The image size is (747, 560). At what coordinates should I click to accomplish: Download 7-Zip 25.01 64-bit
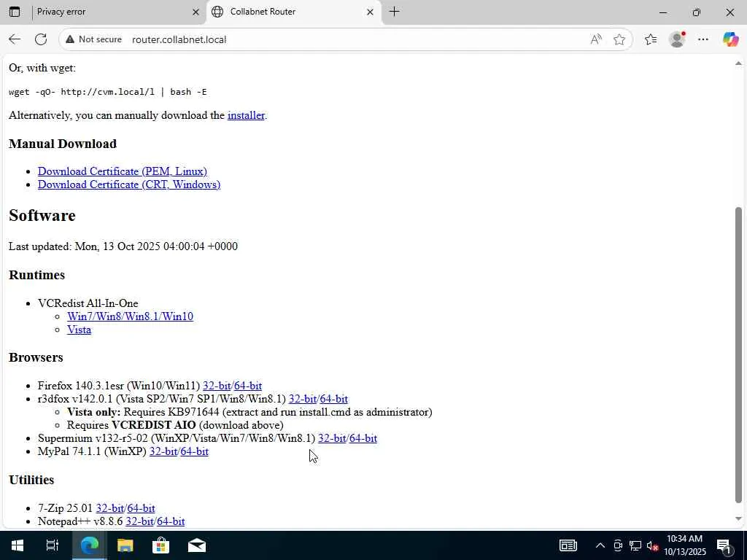(x=141, y=508)
